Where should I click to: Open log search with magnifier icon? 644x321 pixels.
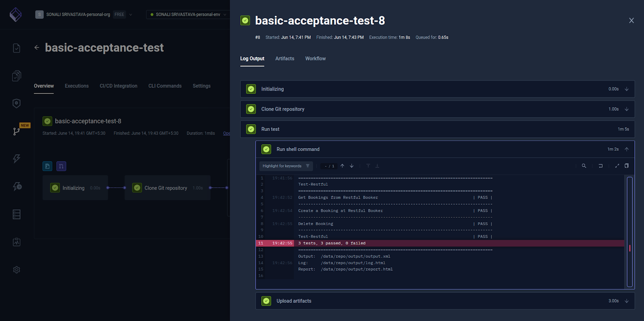584,166
